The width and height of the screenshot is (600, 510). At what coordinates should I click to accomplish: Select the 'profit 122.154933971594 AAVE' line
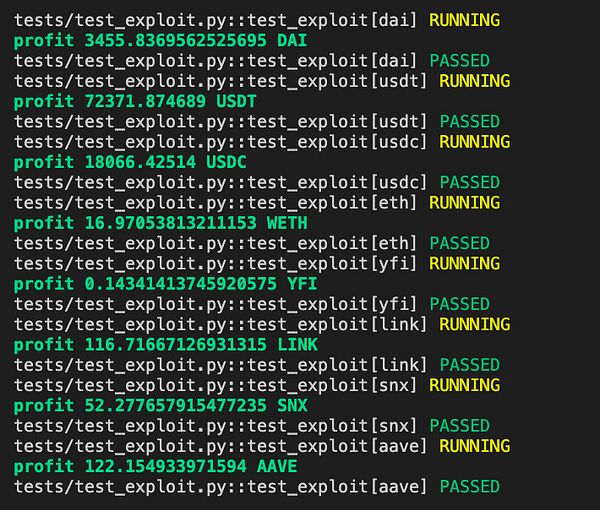tap(155, 466)
